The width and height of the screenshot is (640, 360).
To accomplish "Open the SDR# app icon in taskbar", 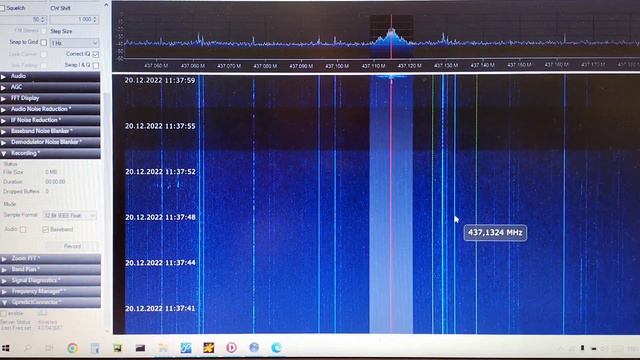I will [186, 348].
